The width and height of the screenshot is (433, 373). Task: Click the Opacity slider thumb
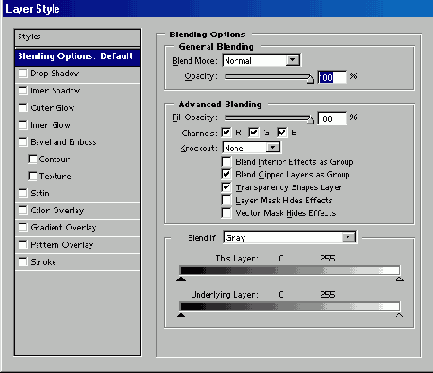[x=310, y=79]
